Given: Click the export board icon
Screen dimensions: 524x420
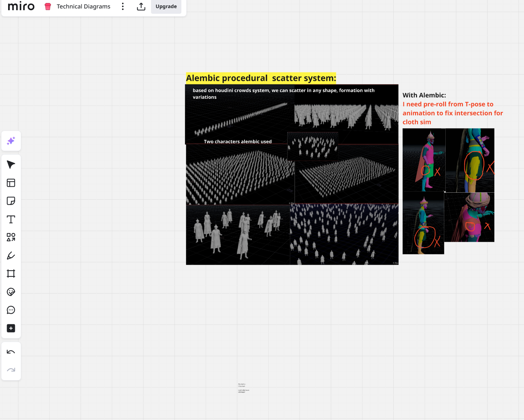Looking at the screenshot, I should click(x=141, y=6).
